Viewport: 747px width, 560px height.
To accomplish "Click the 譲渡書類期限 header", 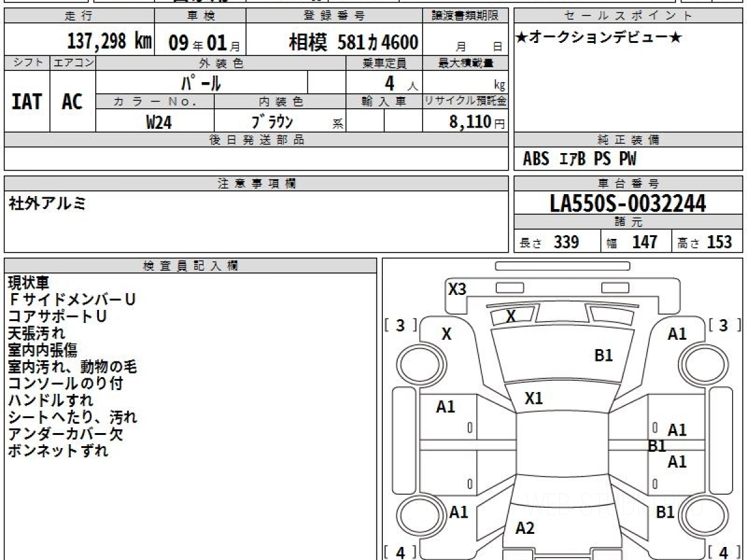I will tap(466, 16).
